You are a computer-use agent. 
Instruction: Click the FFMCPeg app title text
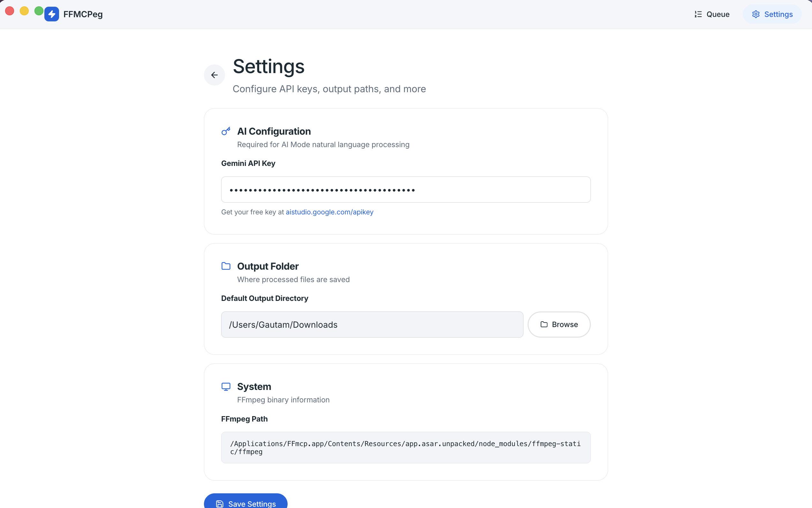83,14
